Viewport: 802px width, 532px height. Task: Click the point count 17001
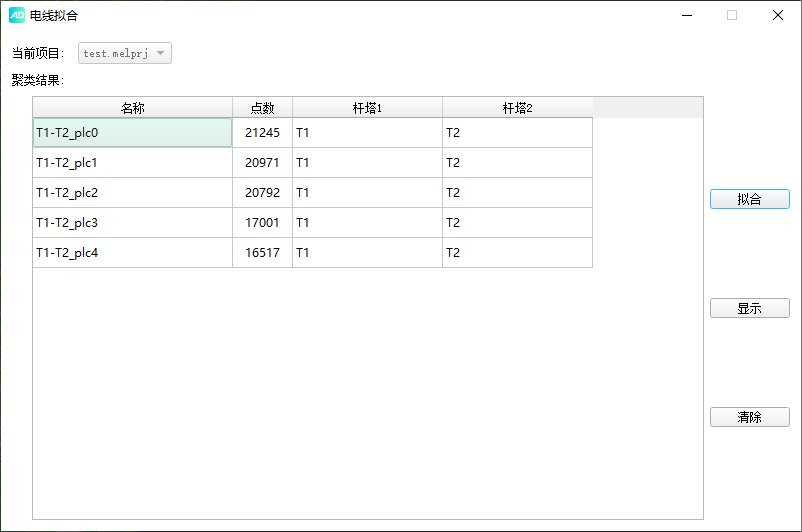tap(262, 223)
